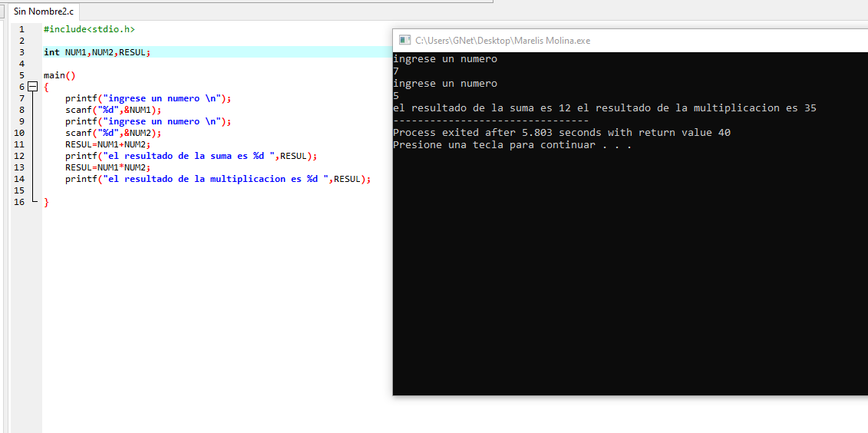868x433 pixels.
Task: Click the printf resultado de la multiplicacion line
Action: pyautogui.click(x=217, y=179)
